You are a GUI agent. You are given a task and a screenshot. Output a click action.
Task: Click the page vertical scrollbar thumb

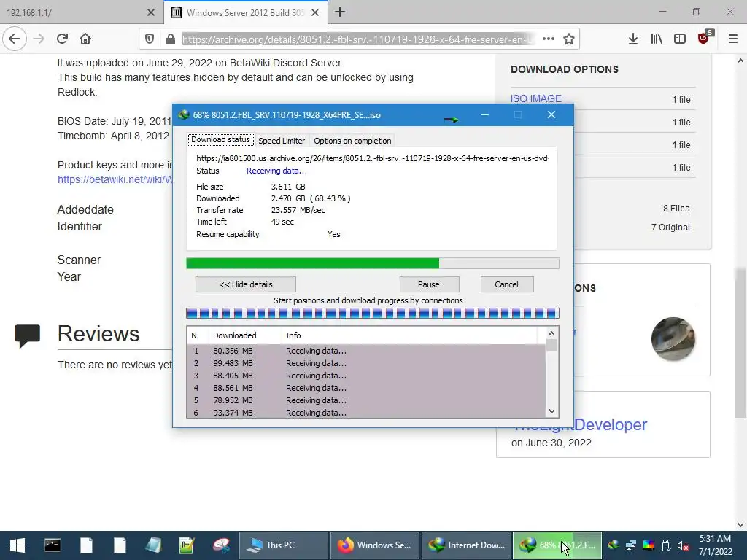(x=740, y=343)
